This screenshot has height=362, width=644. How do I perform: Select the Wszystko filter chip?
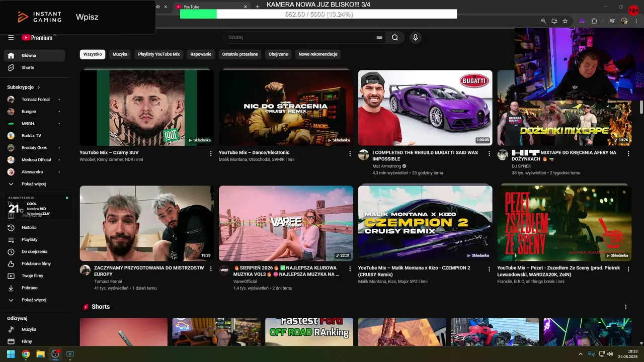coord(93,54)
